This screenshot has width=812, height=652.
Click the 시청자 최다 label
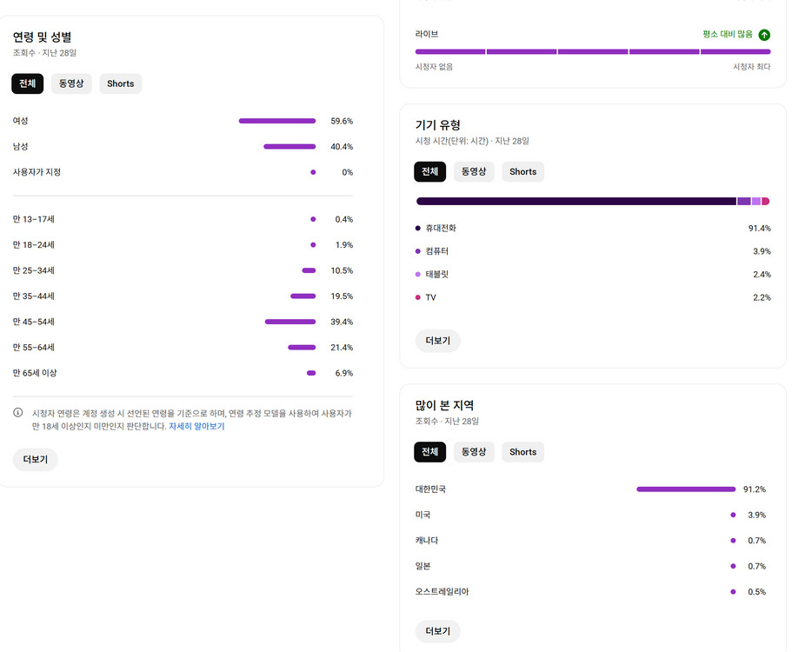click(x=752, y=66)
